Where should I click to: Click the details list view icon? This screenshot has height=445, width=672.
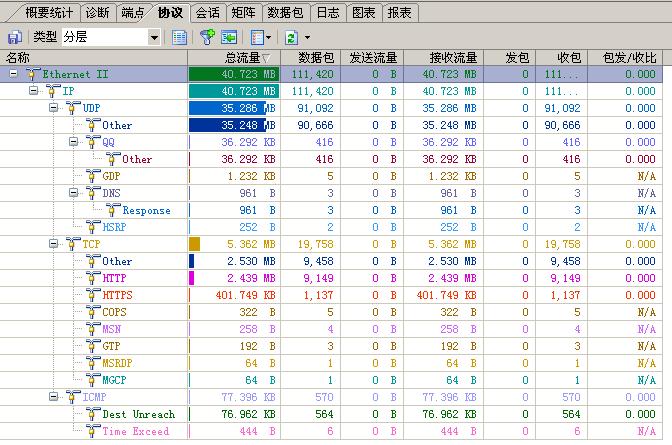179,37
